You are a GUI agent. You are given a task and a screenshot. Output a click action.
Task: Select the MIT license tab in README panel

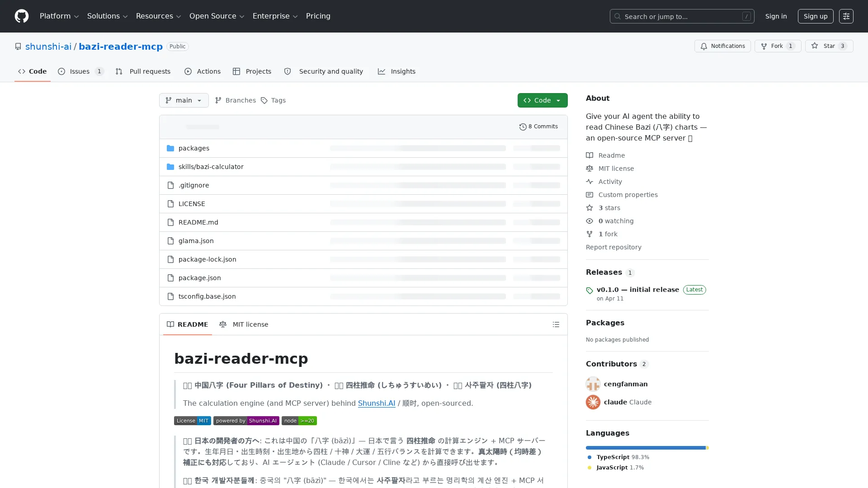point(244,324)
